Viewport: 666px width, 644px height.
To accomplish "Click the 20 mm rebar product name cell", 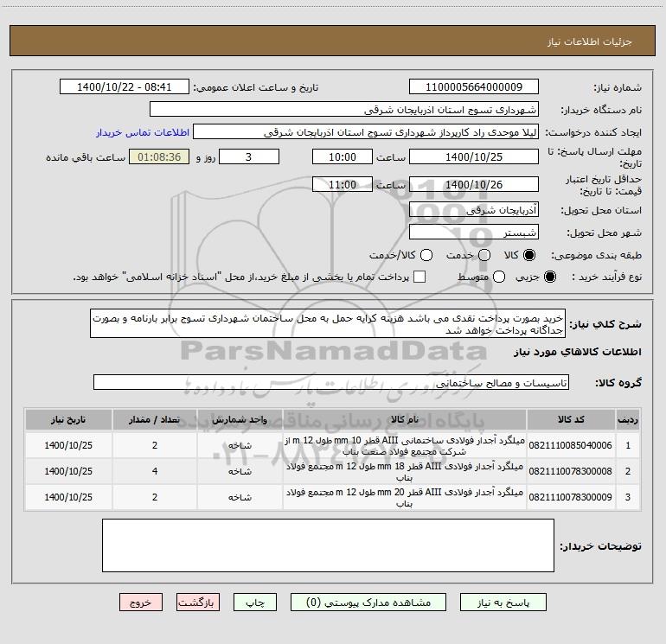I will pyautogui.click(x=405, y=498).
